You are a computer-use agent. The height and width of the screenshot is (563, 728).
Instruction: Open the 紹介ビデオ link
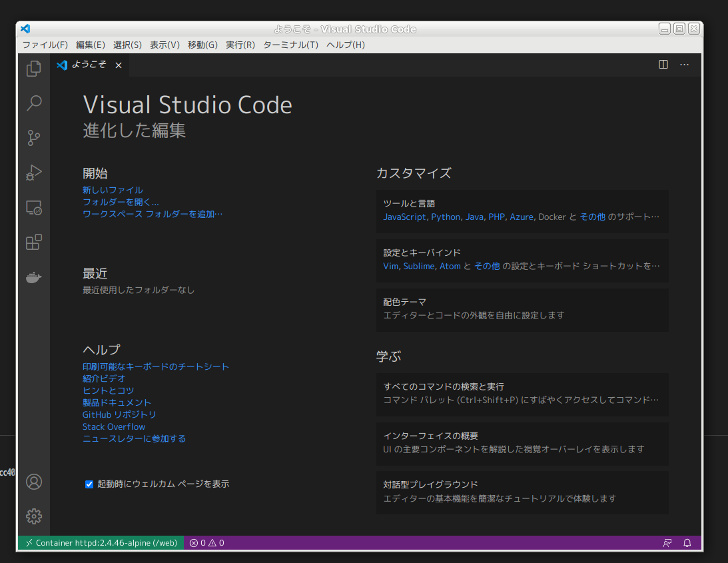(x=104, y=378)
